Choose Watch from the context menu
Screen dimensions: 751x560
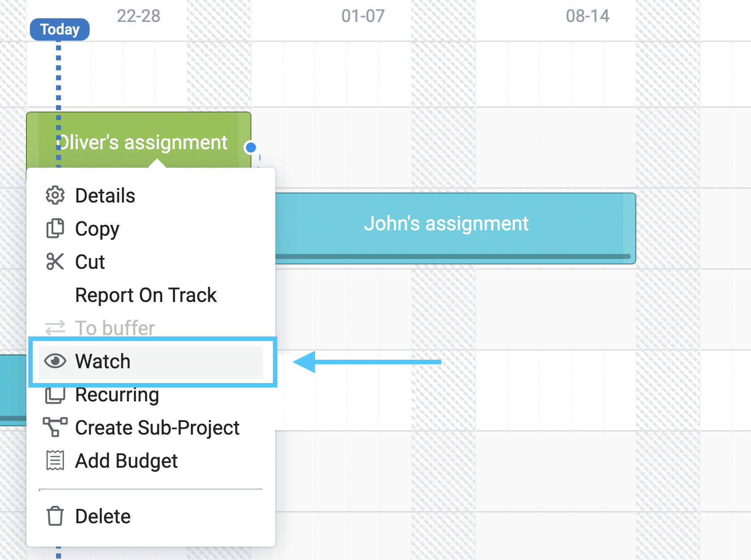pyautogui.click(x=151, y=362)
